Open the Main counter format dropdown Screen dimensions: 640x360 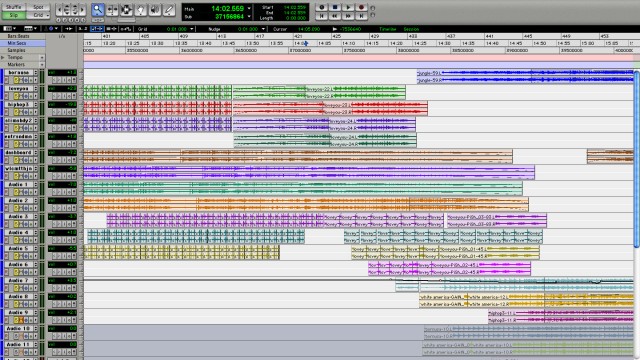(x=249, y=9)
